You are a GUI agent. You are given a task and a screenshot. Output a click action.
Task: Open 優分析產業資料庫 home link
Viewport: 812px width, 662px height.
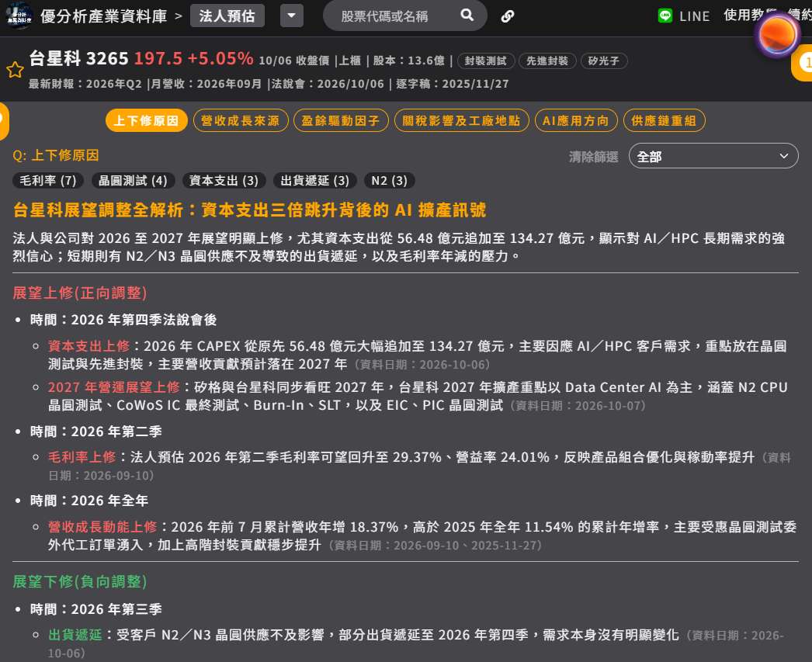click(x=103, y=16)
